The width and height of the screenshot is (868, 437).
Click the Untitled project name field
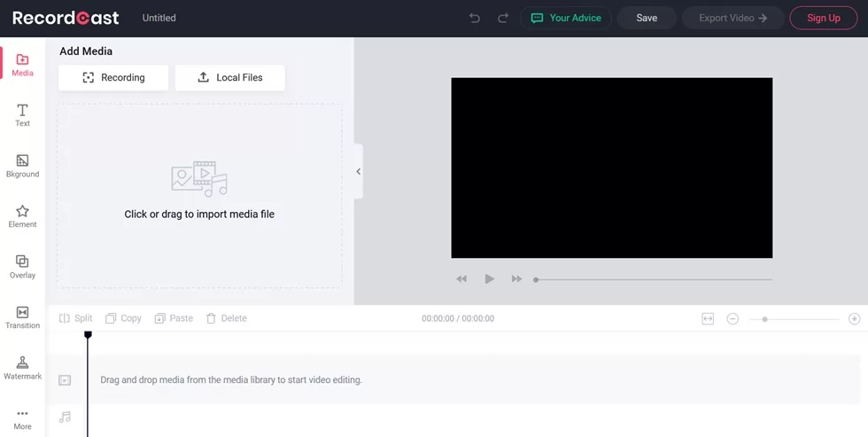click(159, 18)
